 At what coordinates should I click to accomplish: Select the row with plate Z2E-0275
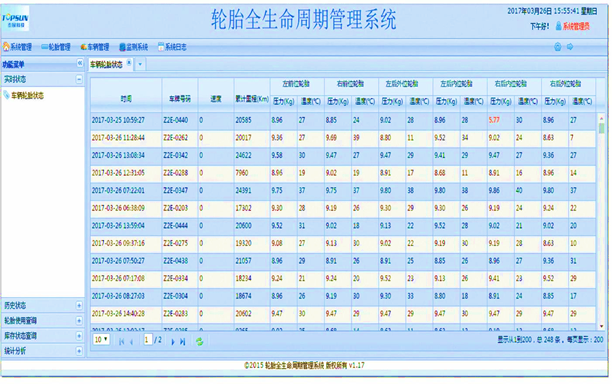point(343,243)
